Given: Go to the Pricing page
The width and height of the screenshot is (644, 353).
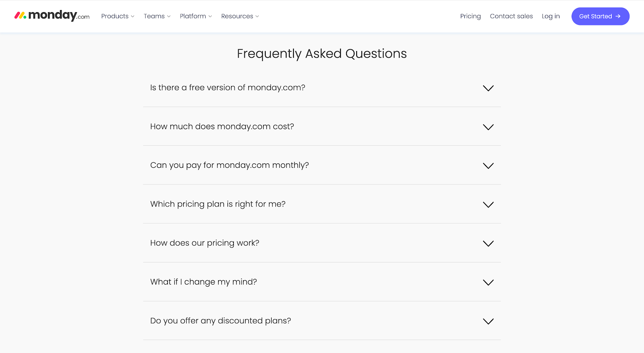Looking at the screenshot, I should click(x=470, y=16).
